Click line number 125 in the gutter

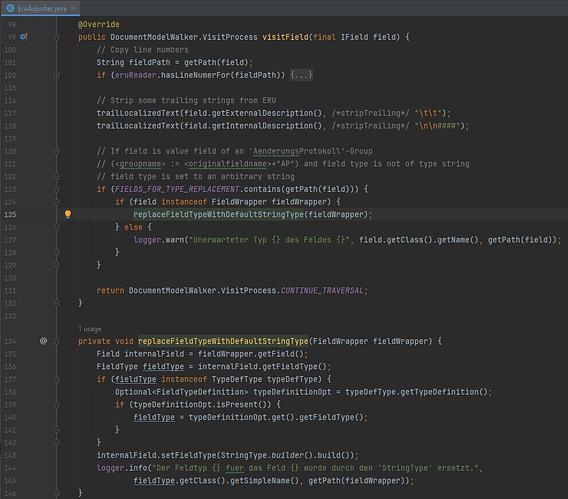[x=10, y=214]
